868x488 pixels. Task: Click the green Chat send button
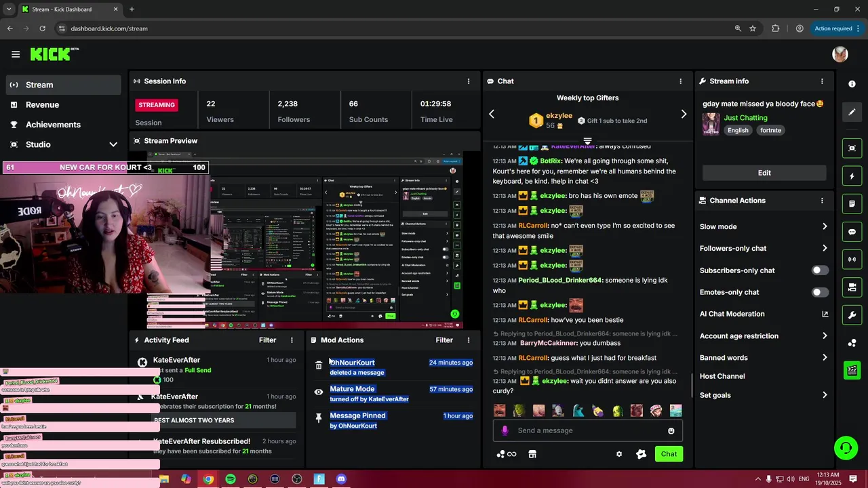(669, 454)
